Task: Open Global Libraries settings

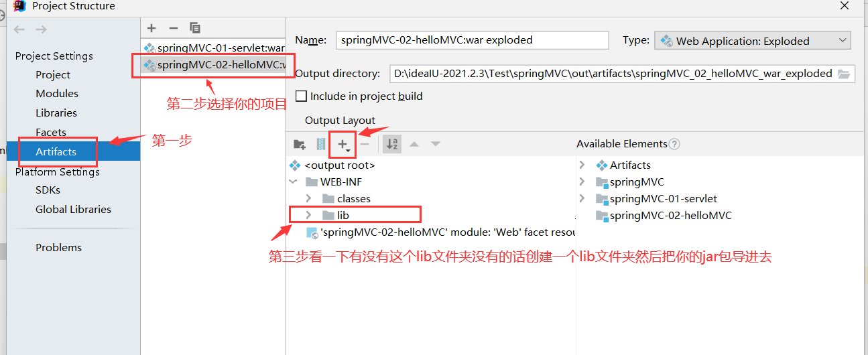Action: click(73, 210)
